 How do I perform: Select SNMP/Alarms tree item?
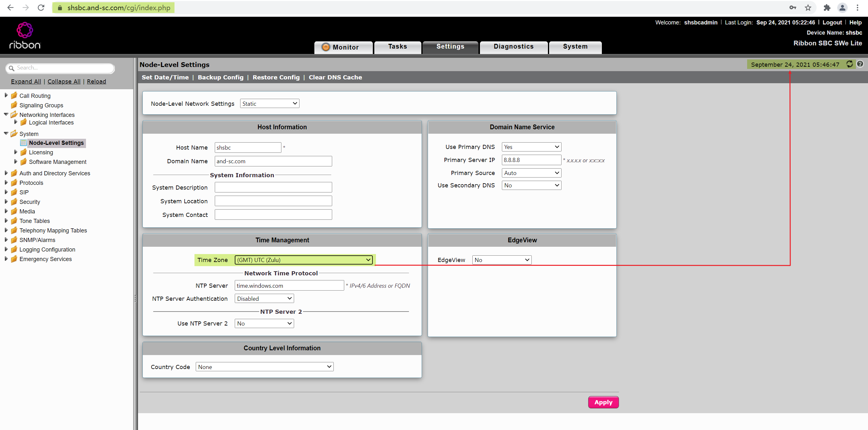coord(37,240)
